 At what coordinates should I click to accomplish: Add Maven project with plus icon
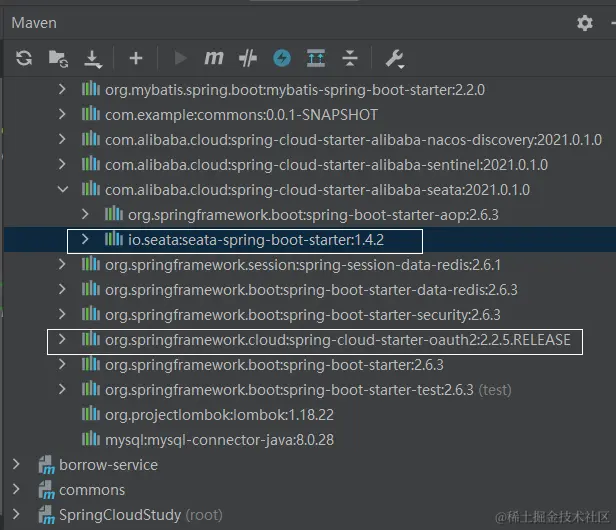coord(136,58)
